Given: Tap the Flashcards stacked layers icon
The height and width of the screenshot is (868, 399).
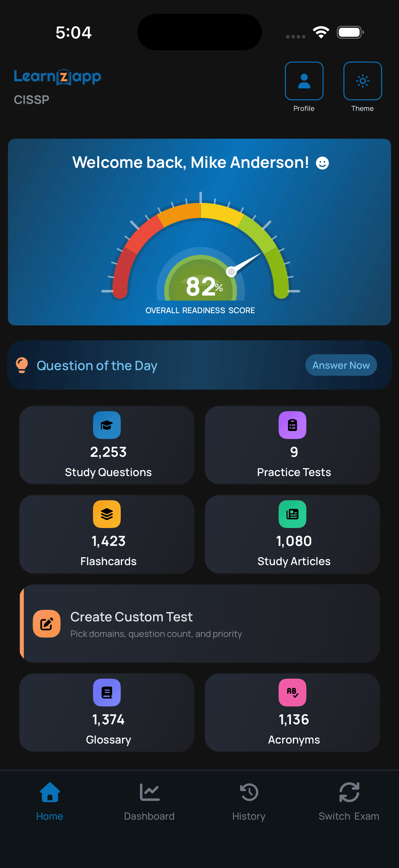Looking at the screenshot, I should point(107,514).
